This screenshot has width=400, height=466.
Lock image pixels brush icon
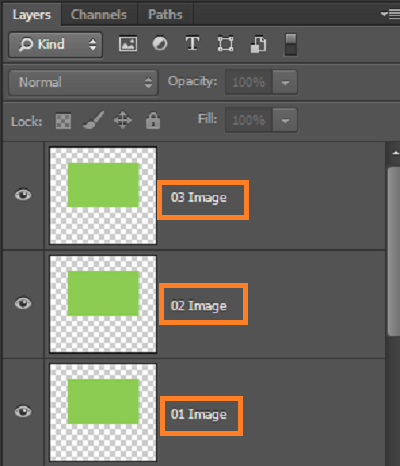(93, 120)
